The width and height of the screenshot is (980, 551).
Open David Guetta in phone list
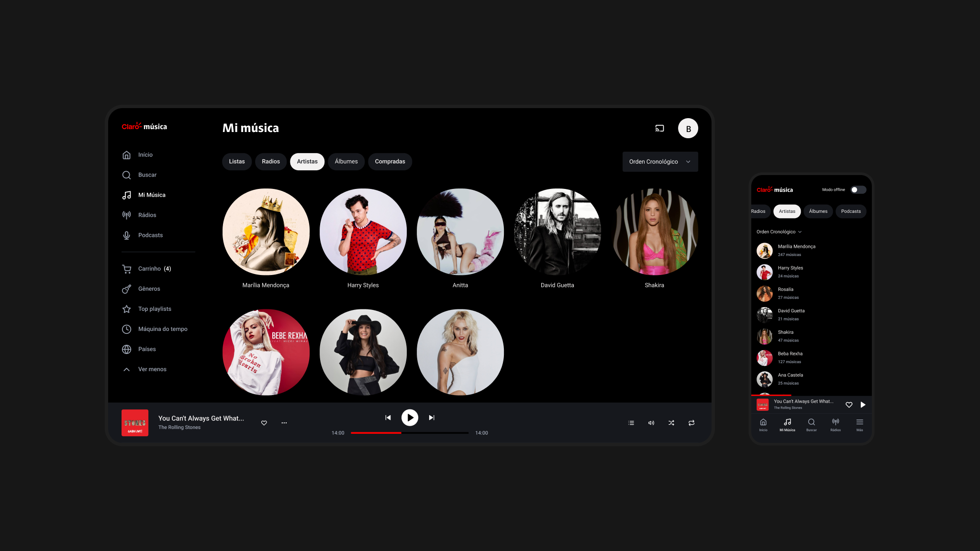tap(812, 315)
